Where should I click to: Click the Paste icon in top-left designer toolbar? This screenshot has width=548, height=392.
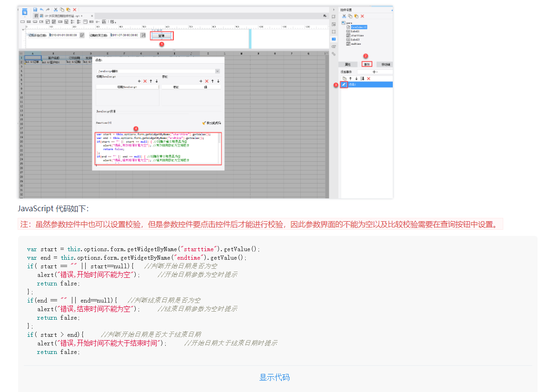pos(68,10)
